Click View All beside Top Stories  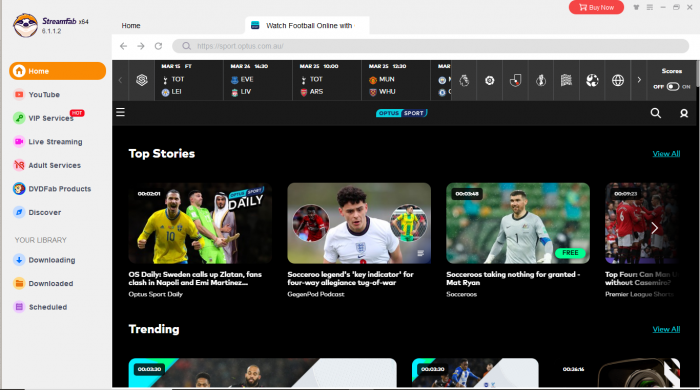pyautogui.click(x=666, y=154)
